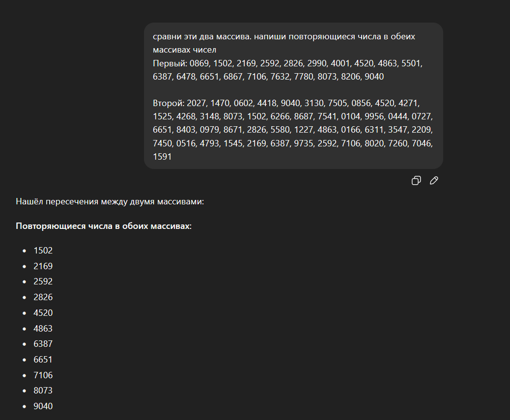Click list item 6651 in the reply

(x=43, y=360)
